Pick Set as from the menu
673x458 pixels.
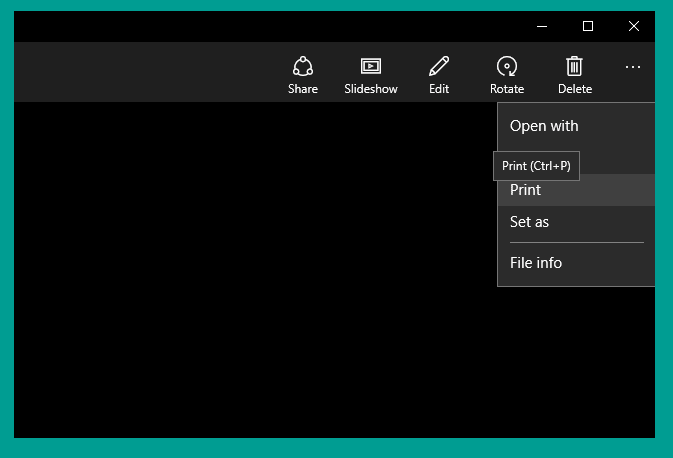point(576,222)
